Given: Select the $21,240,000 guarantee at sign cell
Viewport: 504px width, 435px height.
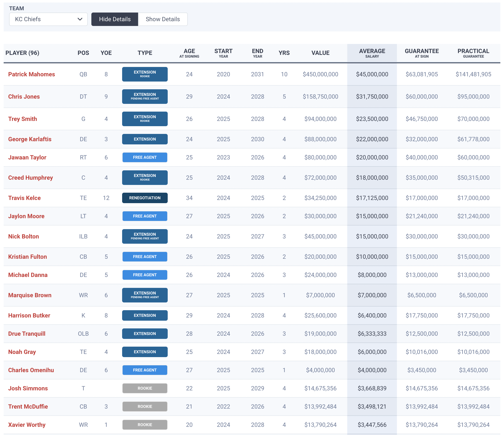Looking at the screenshot, I should 422,216.
